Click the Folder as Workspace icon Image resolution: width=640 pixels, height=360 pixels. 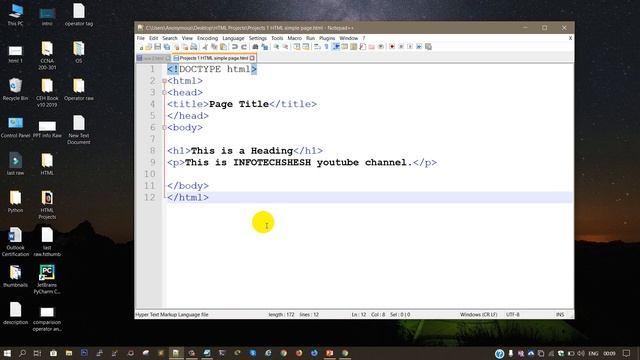click(x=371, y=47)
